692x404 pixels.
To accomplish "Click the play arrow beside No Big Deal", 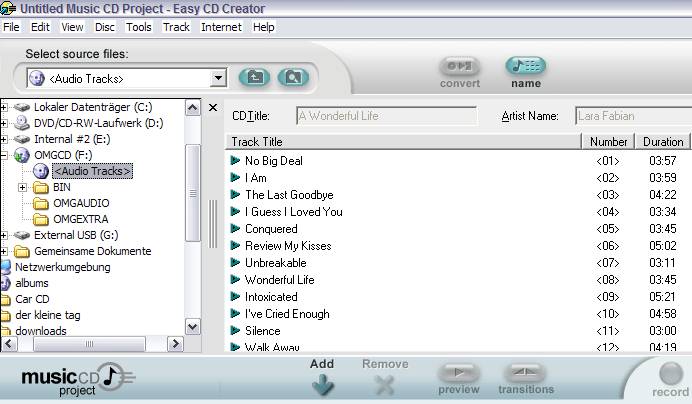I will pos(235,160).
